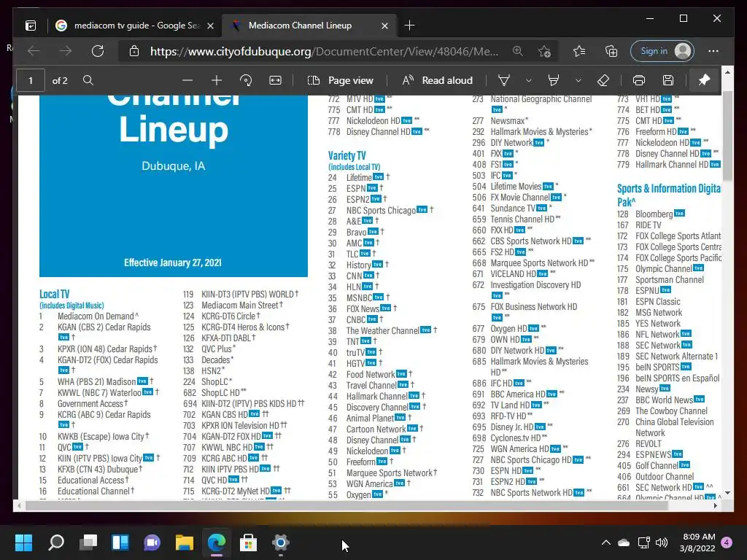Image resolution: width=747 pixels, height=560 pixels.
Task: Add this page to favorites
Action: 544,51
